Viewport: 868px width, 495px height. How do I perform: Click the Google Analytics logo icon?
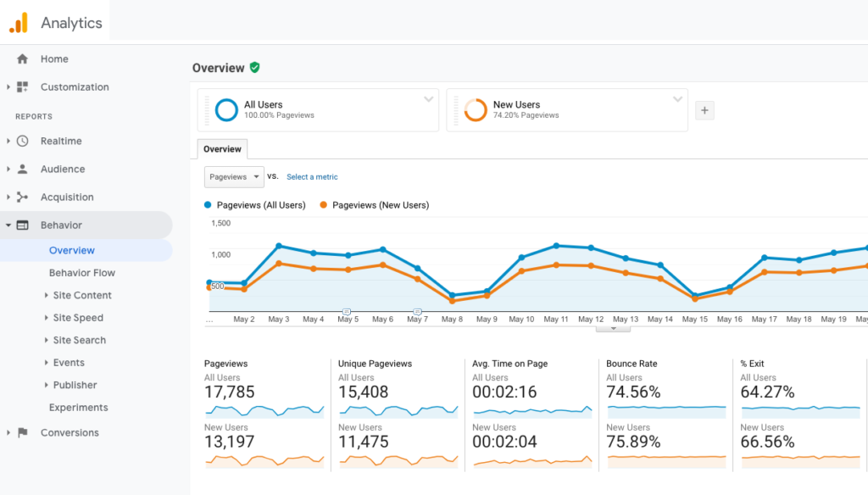click(x=19, y=23)
